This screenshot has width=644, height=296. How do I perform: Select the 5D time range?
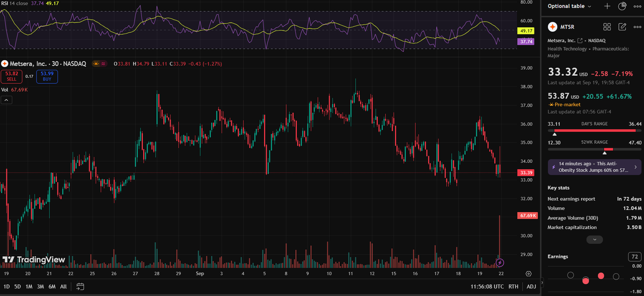[17, 286]
